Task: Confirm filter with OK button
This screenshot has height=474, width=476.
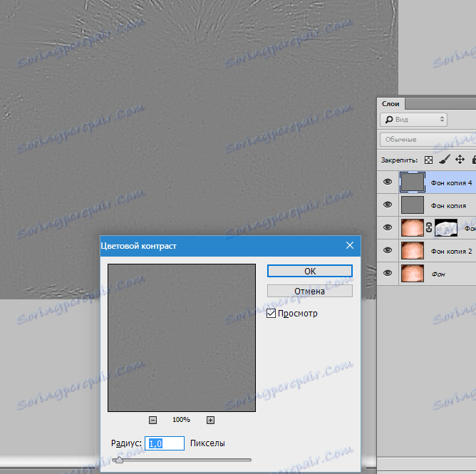Action: point(310,271)
